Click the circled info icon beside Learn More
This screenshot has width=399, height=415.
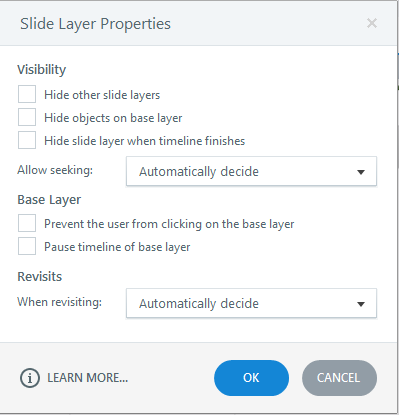coord(30,378)
